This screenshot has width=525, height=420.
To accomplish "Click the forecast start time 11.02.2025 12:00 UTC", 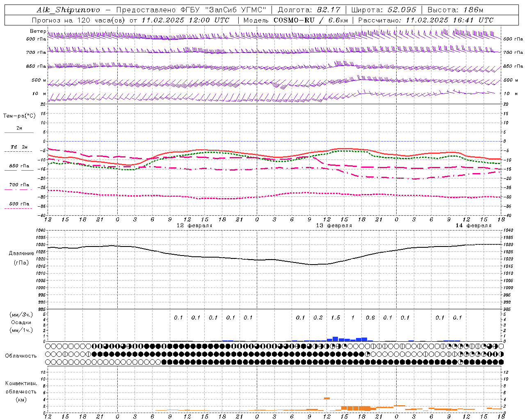I will 185,20.
